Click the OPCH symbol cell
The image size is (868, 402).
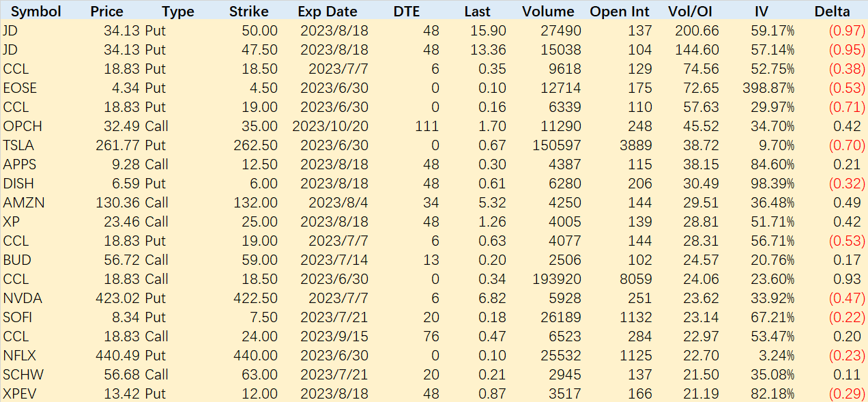point(22,126)
